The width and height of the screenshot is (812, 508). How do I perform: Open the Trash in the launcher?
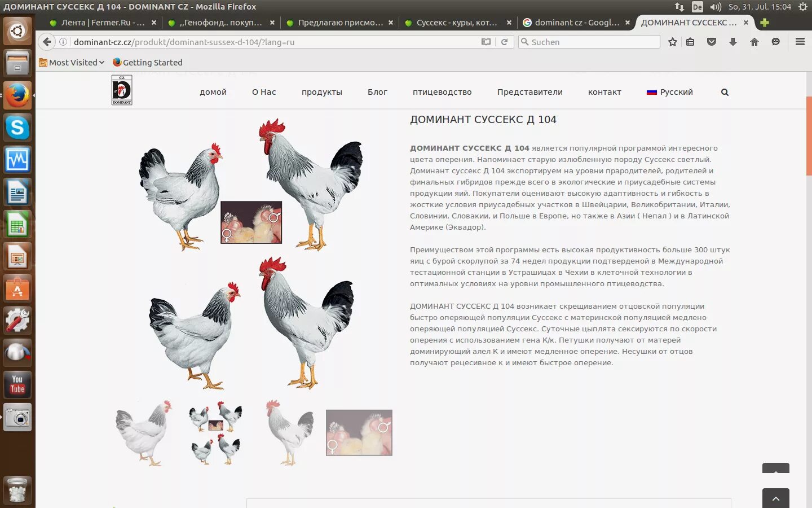pos(17,490)
